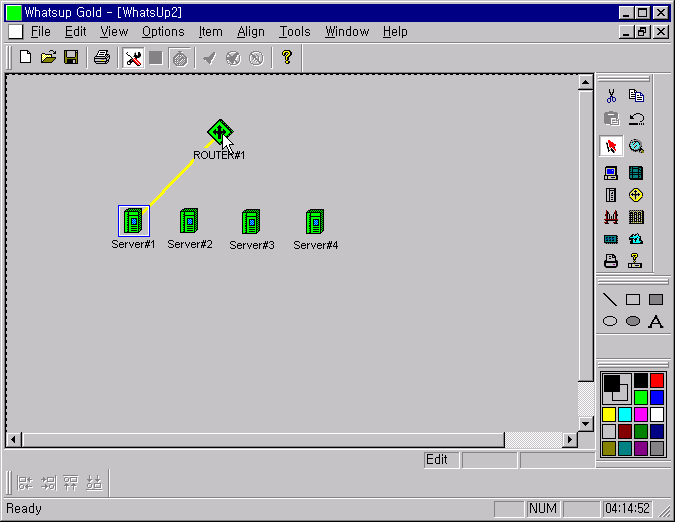Open the Edit menu
The height and width of the screenshot is (522, 675).
point(75,32)
